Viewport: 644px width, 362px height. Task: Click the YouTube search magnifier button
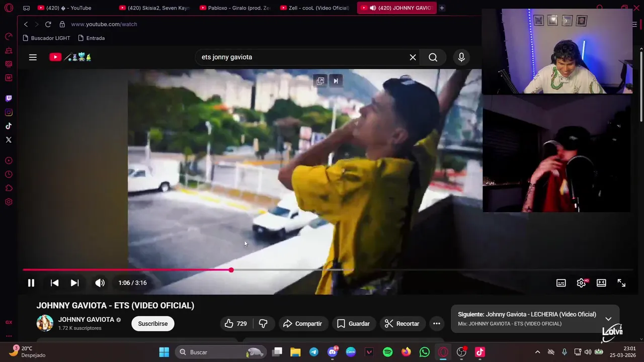[433, 57]
